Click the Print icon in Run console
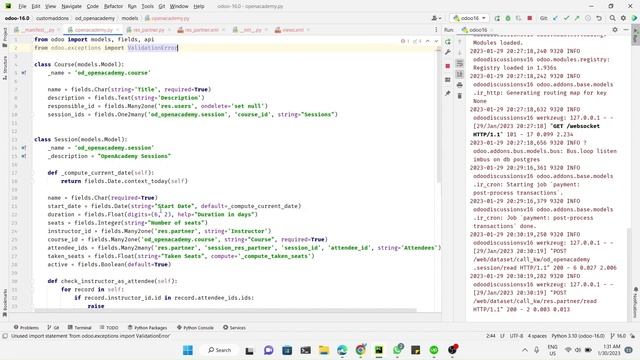Viewport: 640px width, 360px height. [460, 85]
